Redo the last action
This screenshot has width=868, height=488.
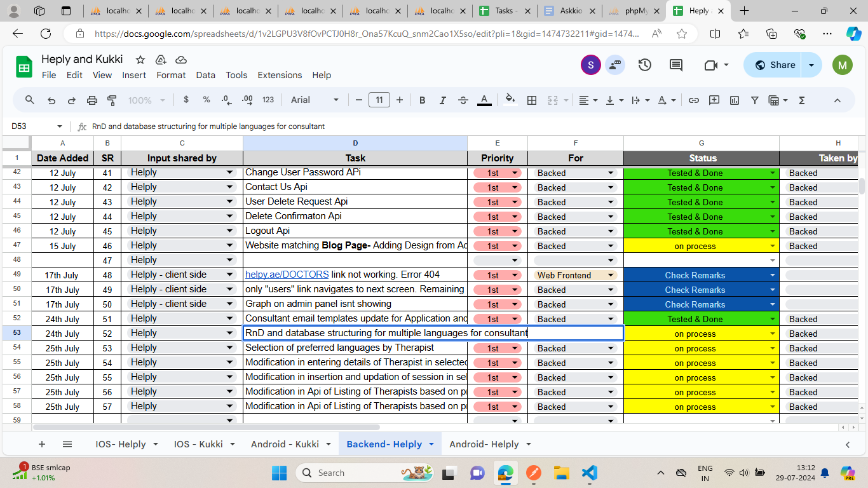pyautogui.click(x=72, y=100)
